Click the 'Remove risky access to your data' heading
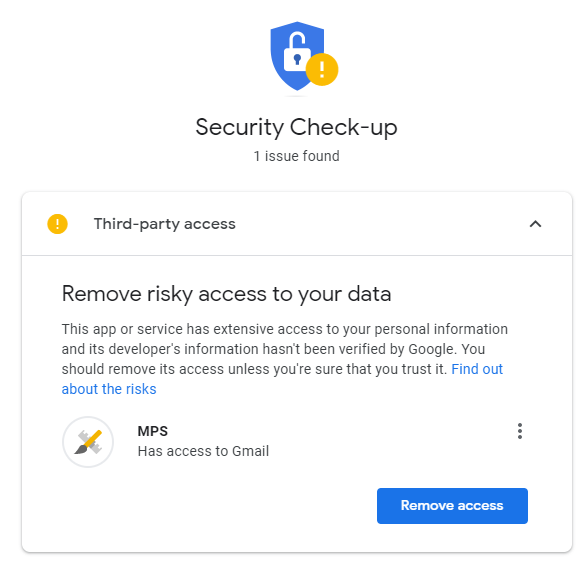 (x=226, y=294)
